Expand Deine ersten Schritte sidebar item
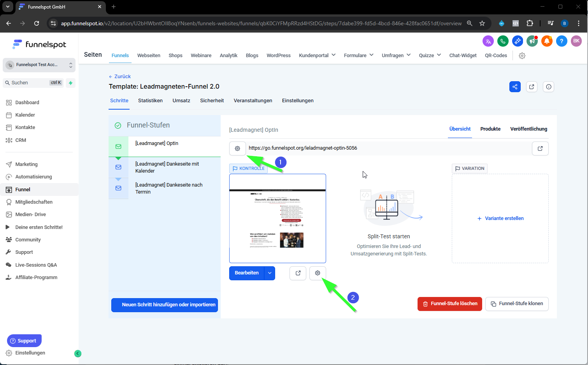The image size is (588, 365). 39,227
